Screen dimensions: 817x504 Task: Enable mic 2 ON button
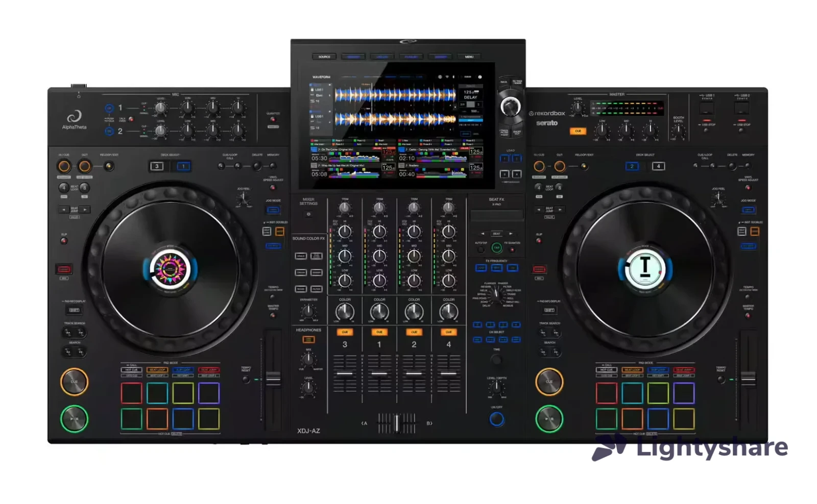coord(109,131)
